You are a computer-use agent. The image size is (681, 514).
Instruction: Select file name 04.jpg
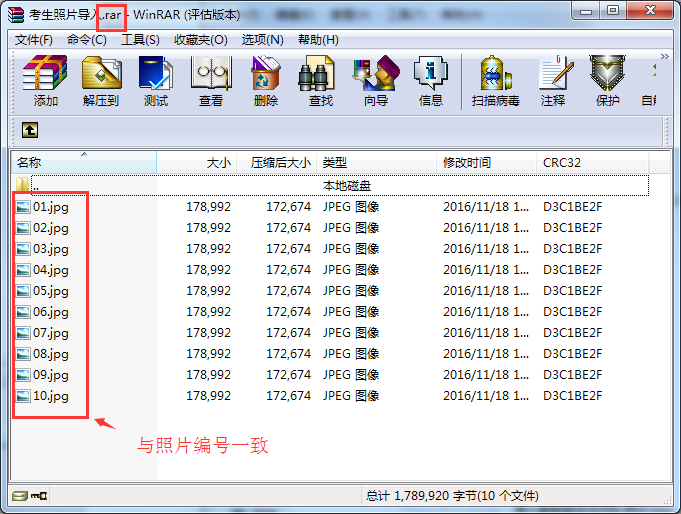pos(51,270)
